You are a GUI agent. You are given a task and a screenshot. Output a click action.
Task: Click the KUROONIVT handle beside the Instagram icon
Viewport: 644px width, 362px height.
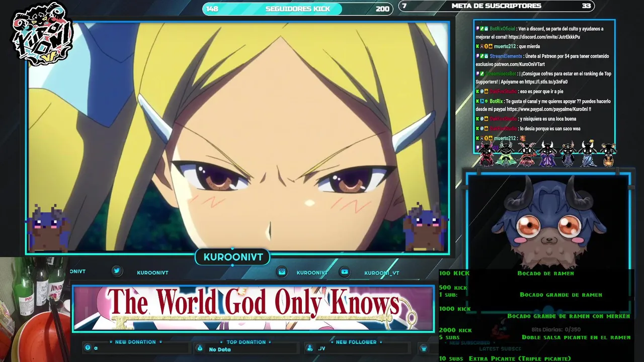click(x=312, y=273)
